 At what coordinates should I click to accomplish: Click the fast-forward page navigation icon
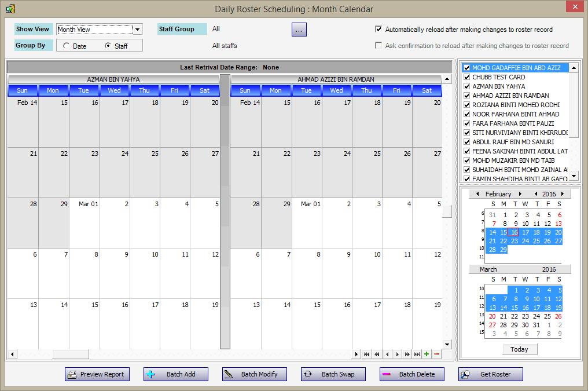407,354
